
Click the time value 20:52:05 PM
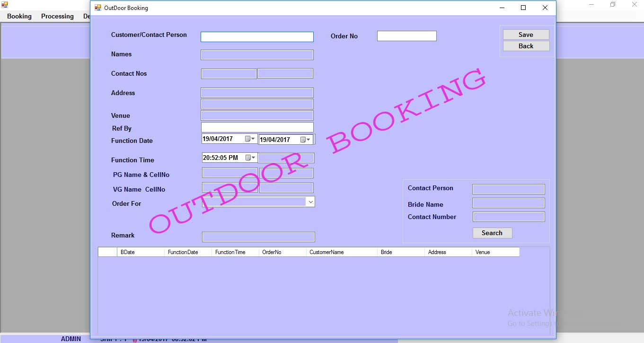(221, 158)
